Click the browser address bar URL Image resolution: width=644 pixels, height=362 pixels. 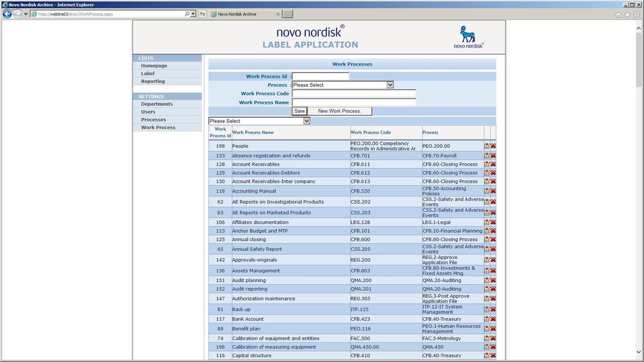[75, 14]
